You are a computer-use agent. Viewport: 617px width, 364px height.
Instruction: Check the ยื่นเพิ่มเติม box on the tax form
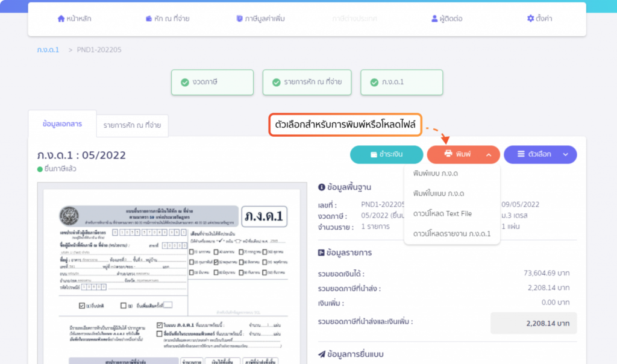click(122, 305)
